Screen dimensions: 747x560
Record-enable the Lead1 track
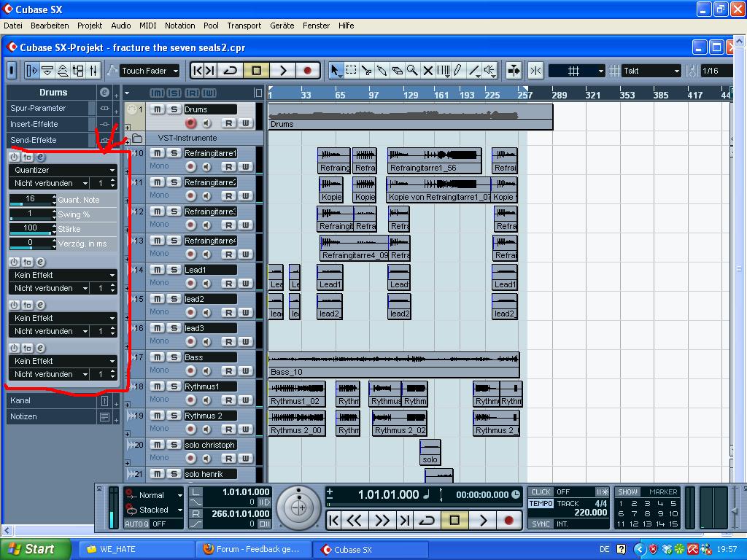(x=190, y=284)
